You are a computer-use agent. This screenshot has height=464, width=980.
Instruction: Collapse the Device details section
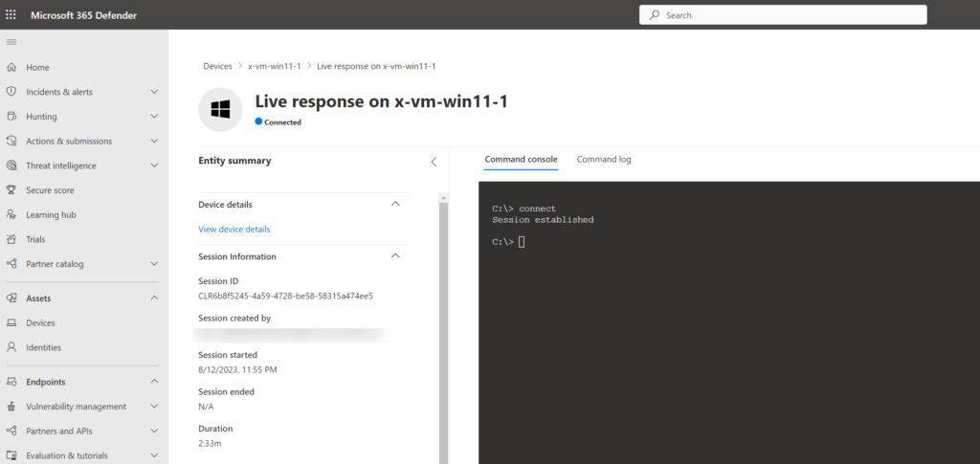coord(395,204)
